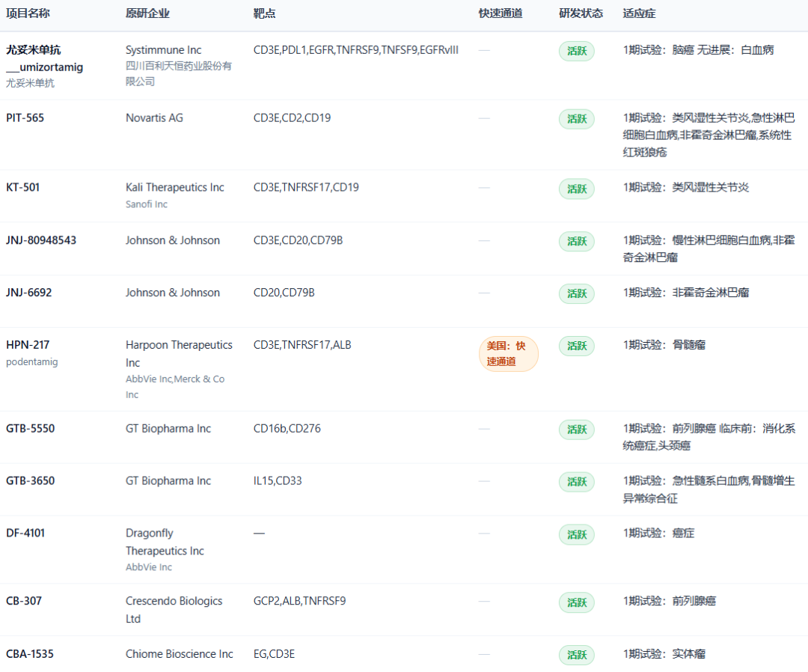Viewport: 808px width, 672px height.
Task: Click the 美国: 快速通道 badge for HPN-217
Action: click(508, 354)
